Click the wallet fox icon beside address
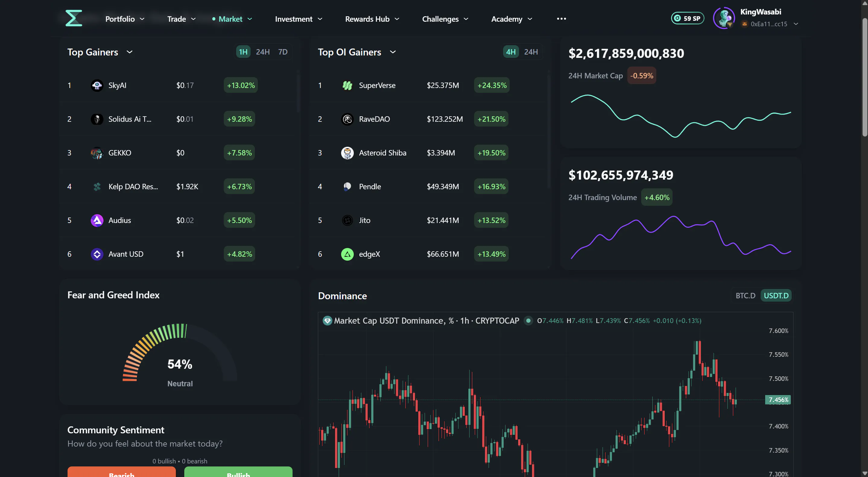Viewport: 868px width, 477px height. point(745,24)
